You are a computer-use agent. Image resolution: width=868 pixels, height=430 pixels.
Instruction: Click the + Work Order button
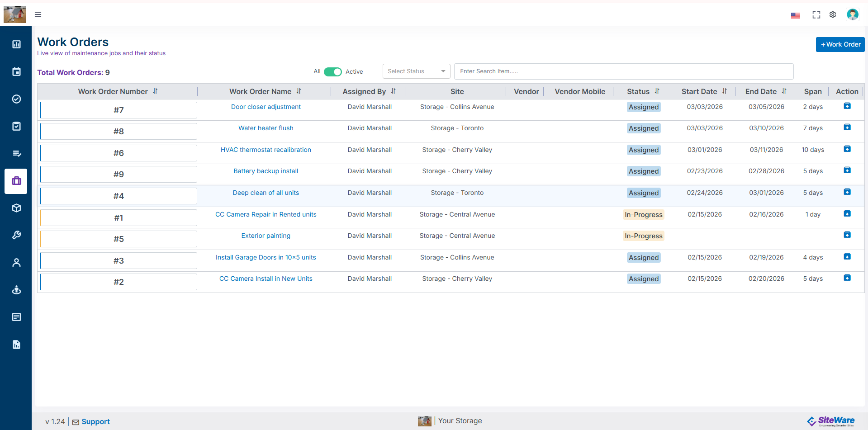840,44
